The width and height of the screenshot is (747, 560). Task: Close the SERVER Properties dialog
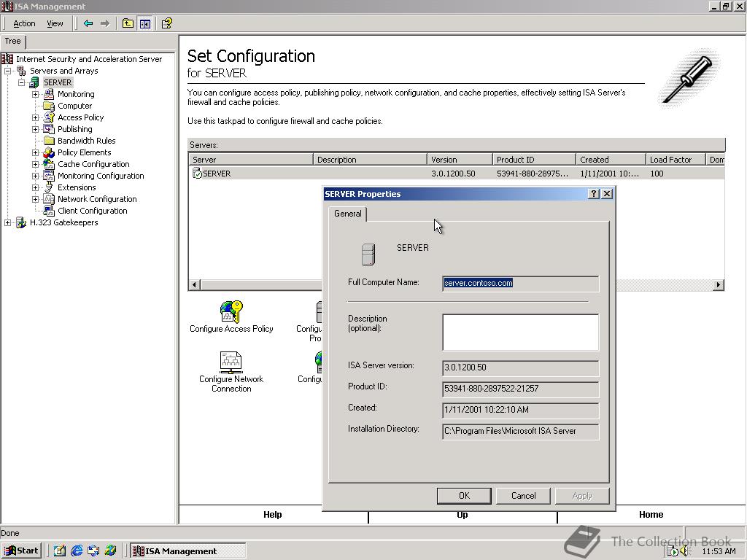[x=607, y=194]
